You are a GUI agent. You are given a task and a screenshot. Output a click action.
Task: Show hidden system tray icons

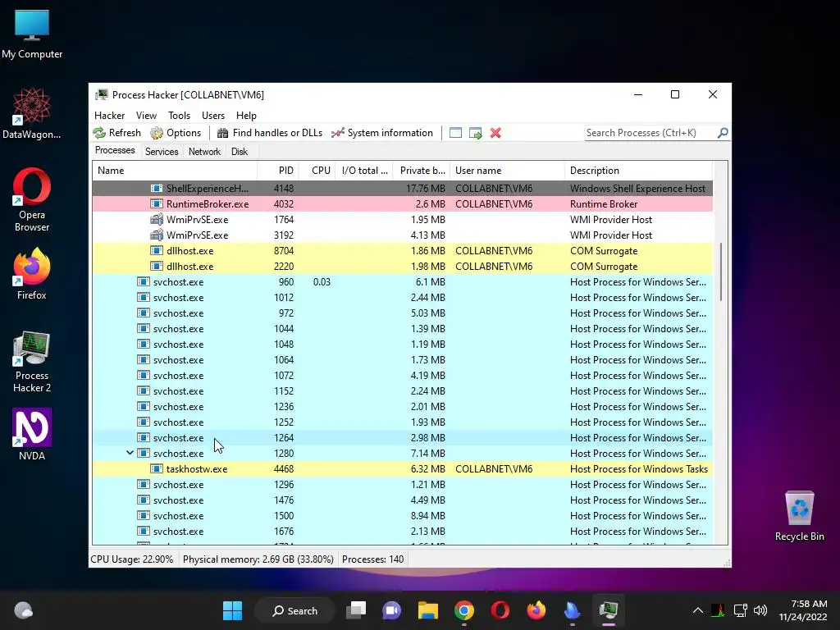click(x=697, y=610)
